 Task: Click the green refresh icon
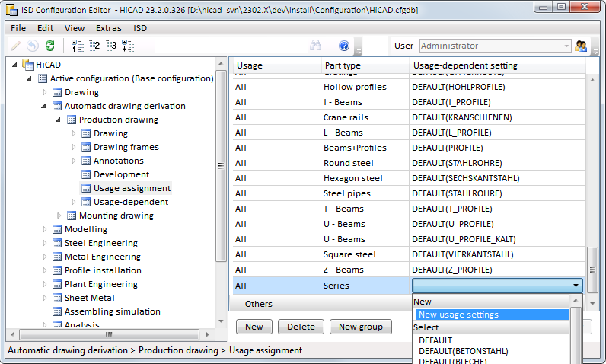click(x=49, y=46)
